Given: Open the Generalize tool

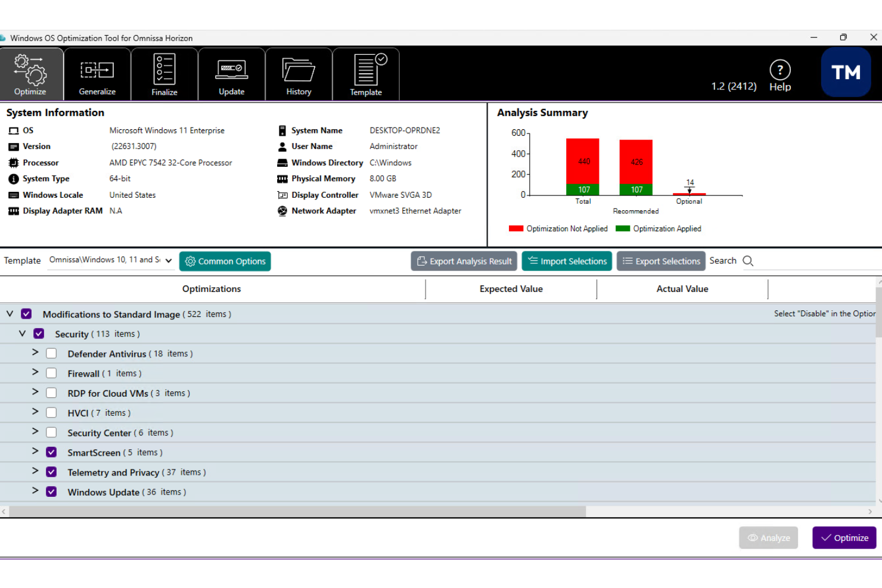Looking at the screenshot, I should (x=97, y=73).
